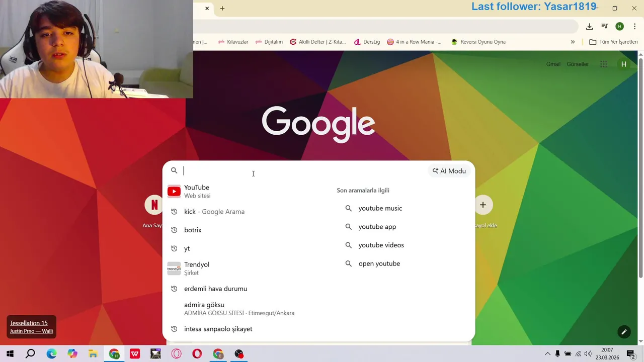Image resolution: width=644 pixels, height=362 pixels.
Task: Open Reversi Oyunu Oyna bookmark
Action: pos(478,42)
